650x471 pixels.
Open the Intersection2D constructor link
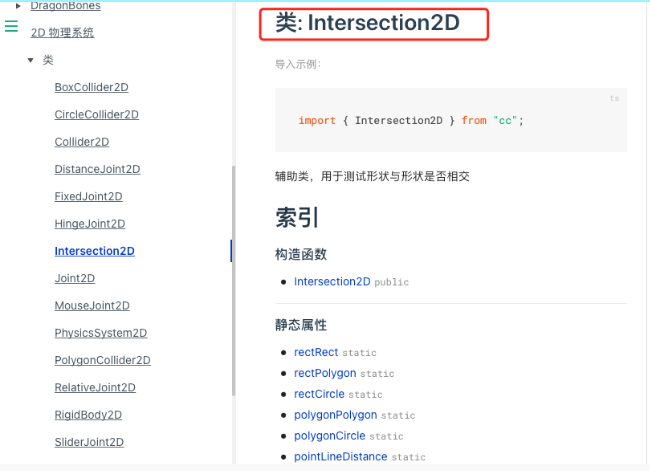tap(332, 282)
